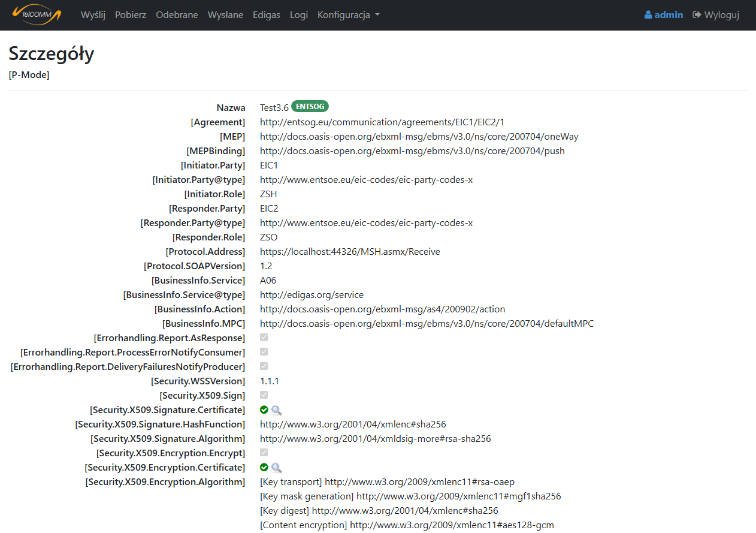Toggle Security.X509.Encryption.Encrypt checkbox
Screen dimensions: 756x533
click(x=264, y=453)
